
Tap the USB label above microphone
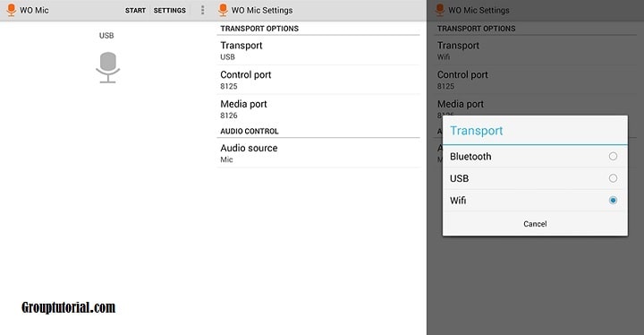106,36
